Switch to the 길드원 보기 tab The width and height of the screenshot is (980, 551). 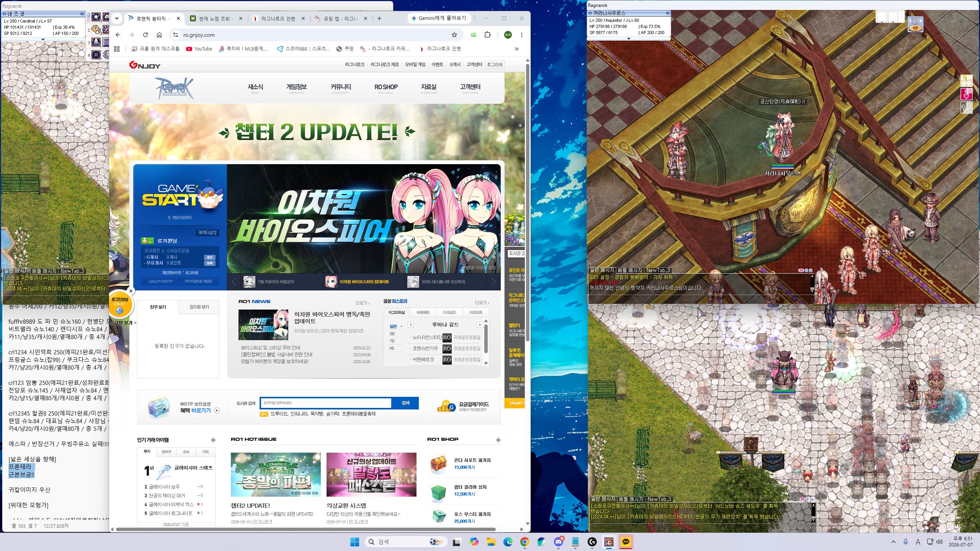click(199, 307)
